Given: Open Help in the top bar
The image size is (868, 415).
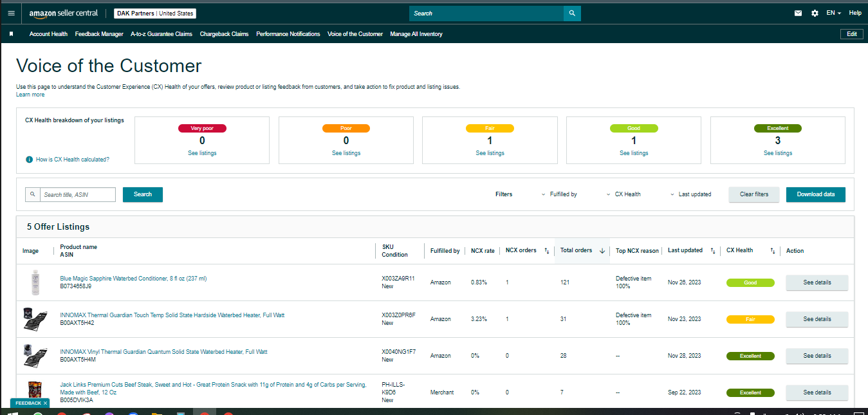Looking at the screenshot, I should (855, 13).
